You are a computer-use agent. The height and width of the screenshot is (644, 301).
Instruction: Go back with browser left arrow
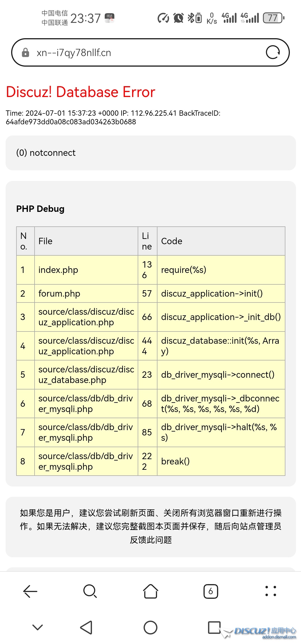pos(30,591)
